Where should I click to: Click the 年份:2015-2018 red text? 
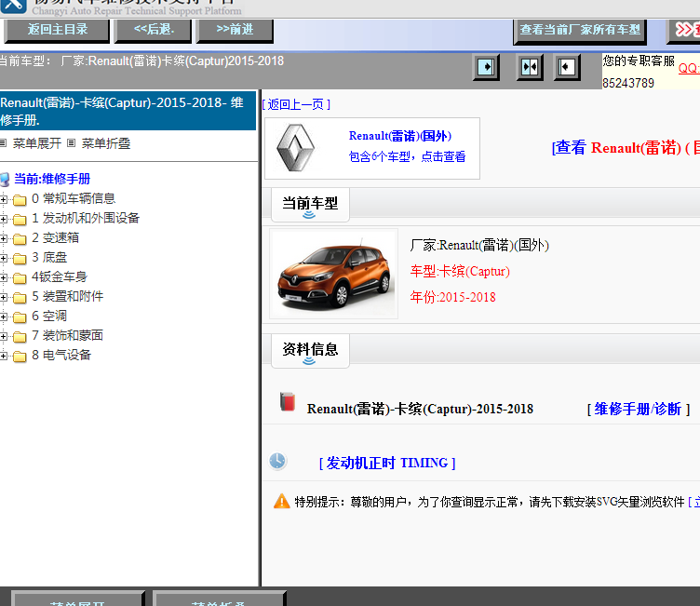[x=452, y=297]
